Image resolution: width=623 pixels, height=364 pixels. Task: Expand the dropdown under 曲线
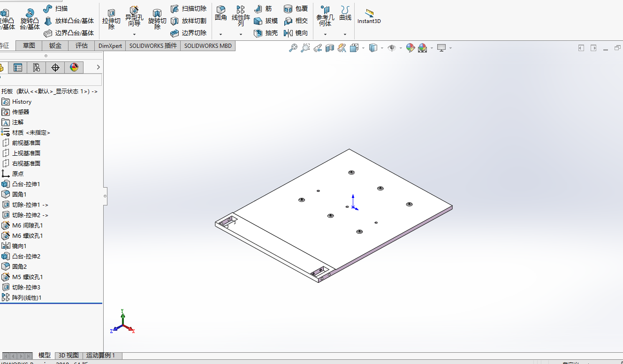click(x=345, y=34)
